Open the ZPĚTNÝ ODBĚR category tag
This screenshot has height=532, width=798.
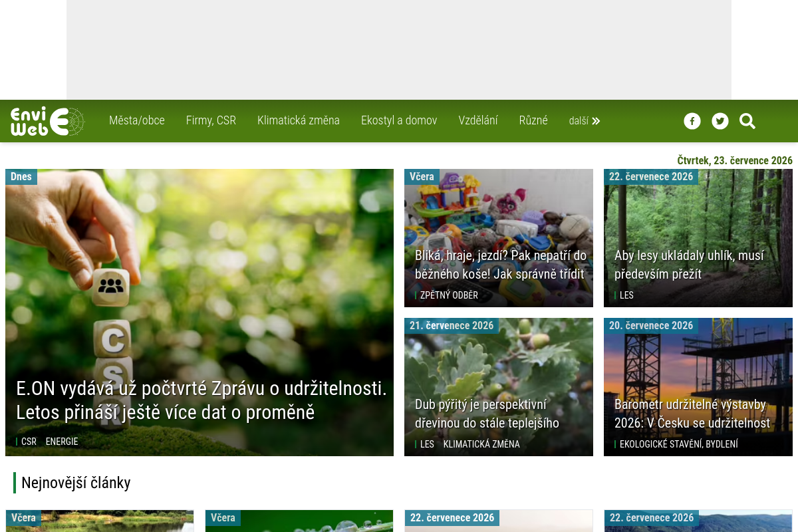(449, 295)
